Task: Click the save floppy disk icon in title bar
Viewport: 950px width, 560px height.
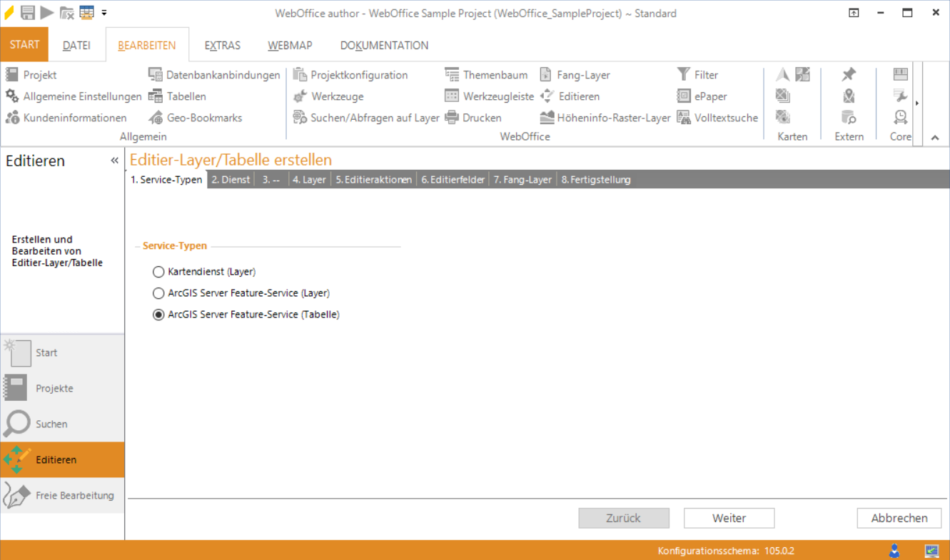Action: click(x=28, y=12)
